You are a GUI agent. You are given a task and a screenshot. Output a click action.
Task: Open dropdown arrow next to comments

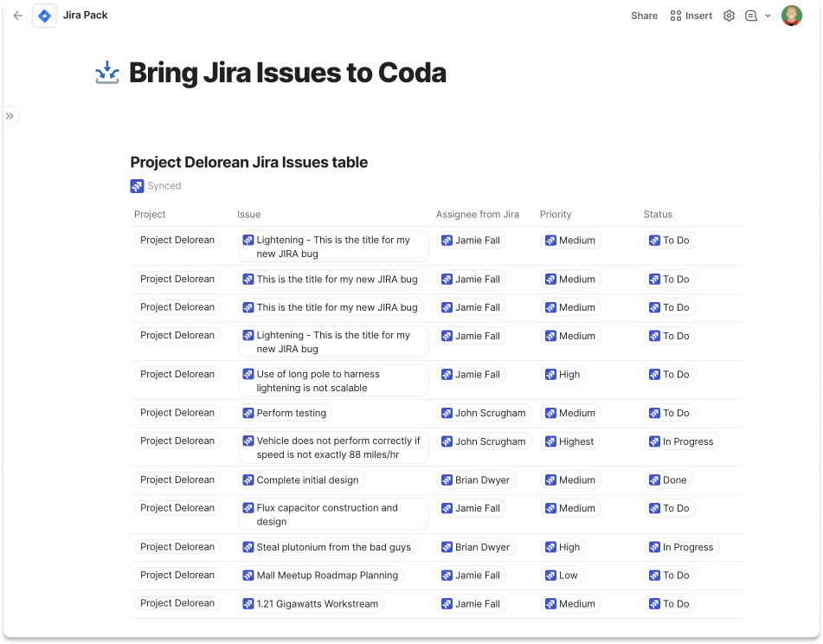point(768,16)
